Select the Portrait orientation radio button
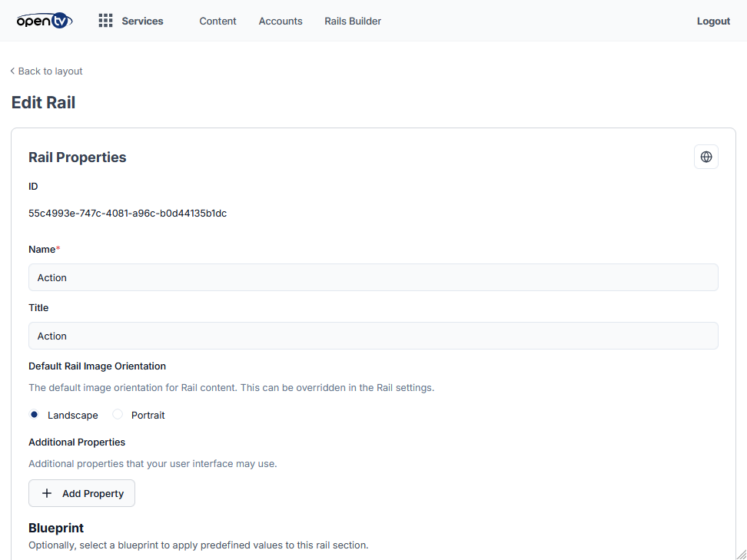747x560 pixels. (118, 415)
